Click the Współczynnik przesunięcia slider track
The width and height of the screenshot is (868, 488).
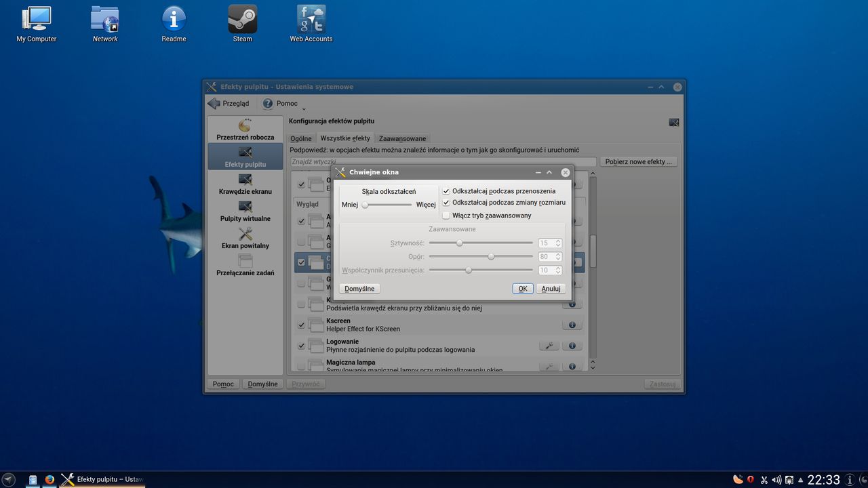point(481,270)
